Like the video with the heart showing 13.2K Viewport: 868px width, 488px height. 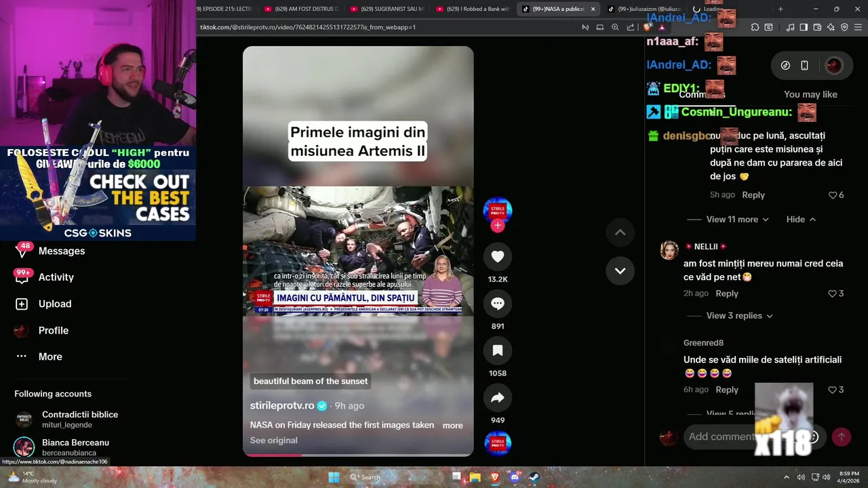click(x=498, y=256)
